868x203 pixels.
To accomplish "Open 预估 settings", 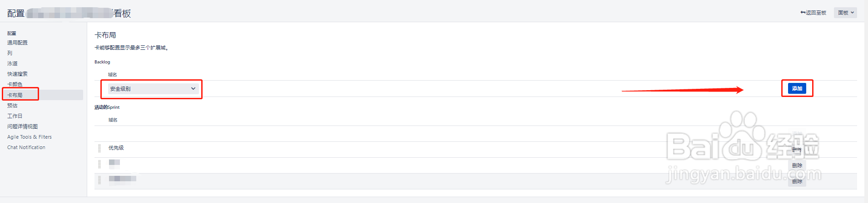I will pyautogui.click(x=12, y=106).
